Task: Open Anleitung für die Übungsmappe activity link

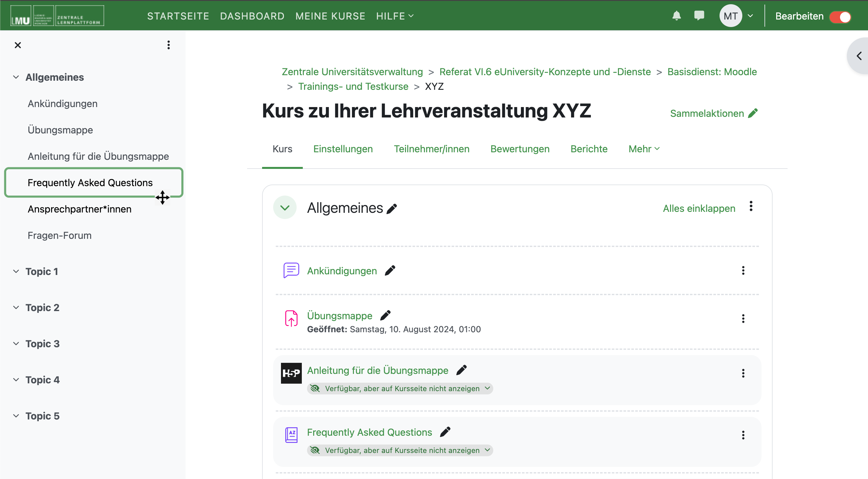Action: [x=377, y=371]
